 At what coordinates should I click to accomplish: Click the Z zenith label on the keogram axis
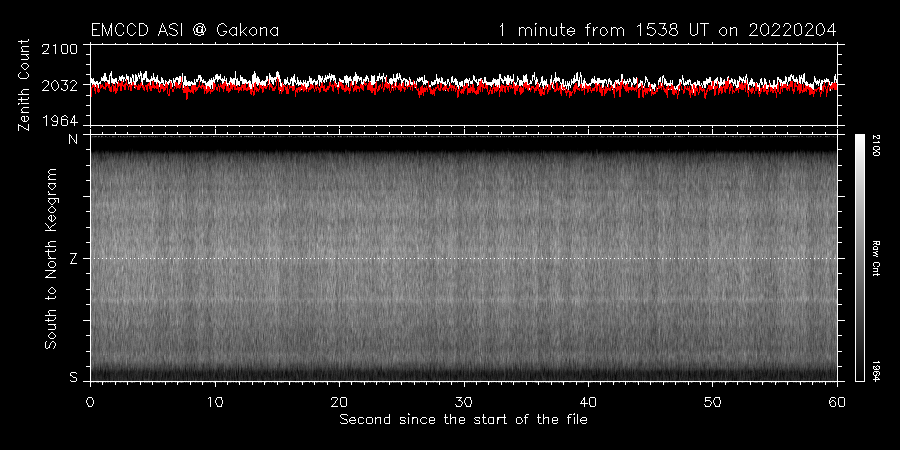[x=73, y=259]
